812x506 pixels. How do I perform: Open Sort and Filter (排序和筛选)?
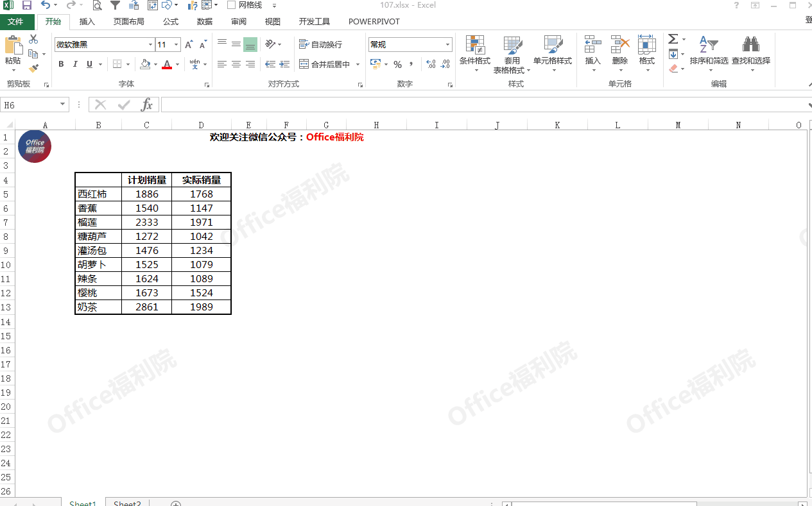[x=709, y=54]
